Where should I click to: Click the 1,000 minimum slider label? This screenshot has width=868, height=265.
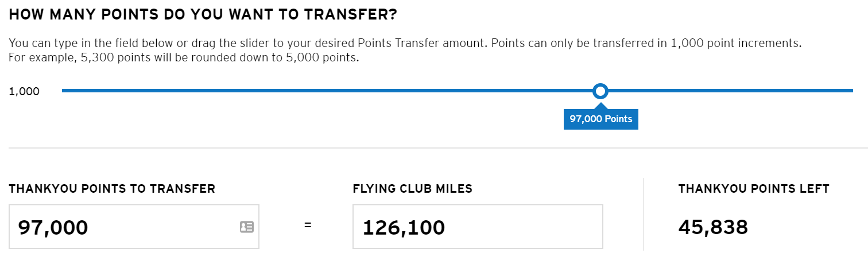[24, 91]
